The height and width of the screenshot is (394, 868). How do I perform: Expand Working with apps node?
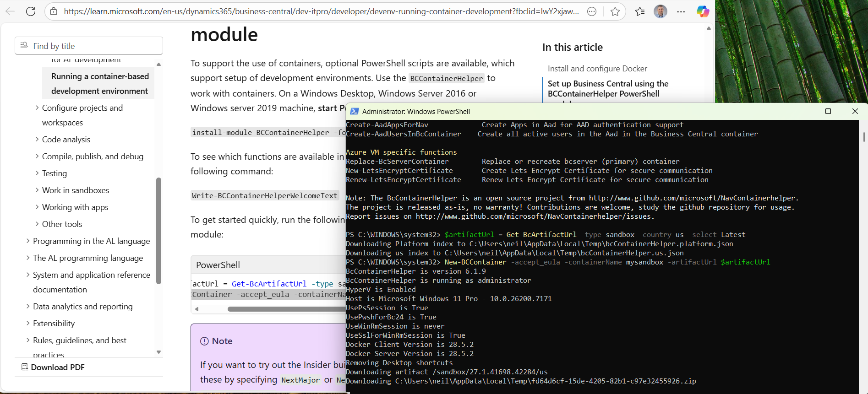pos(37,207)
